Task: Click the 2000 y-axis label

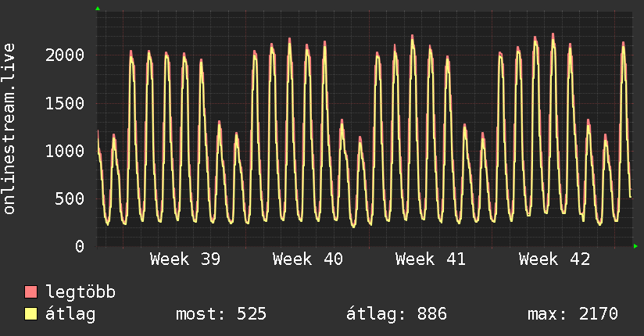Action: [x=65, y=55]
